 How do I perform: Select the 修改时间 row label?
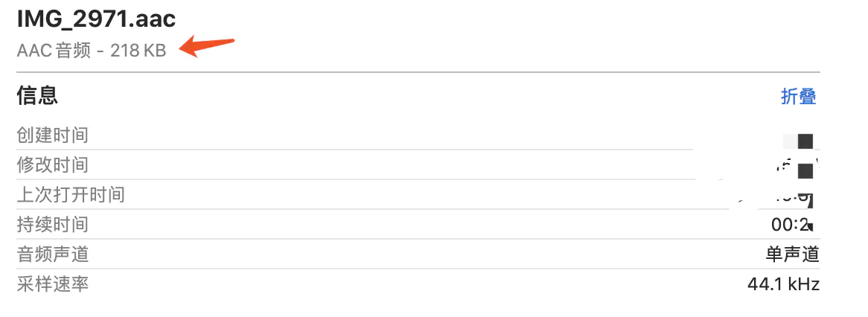53,165
